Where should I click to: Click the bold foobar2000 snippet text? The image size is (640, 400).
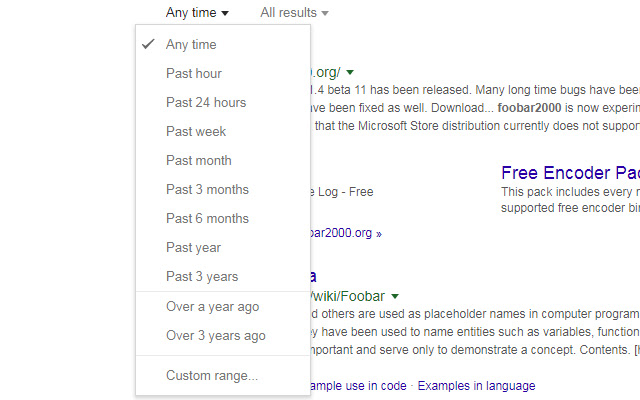pos(529,108)
